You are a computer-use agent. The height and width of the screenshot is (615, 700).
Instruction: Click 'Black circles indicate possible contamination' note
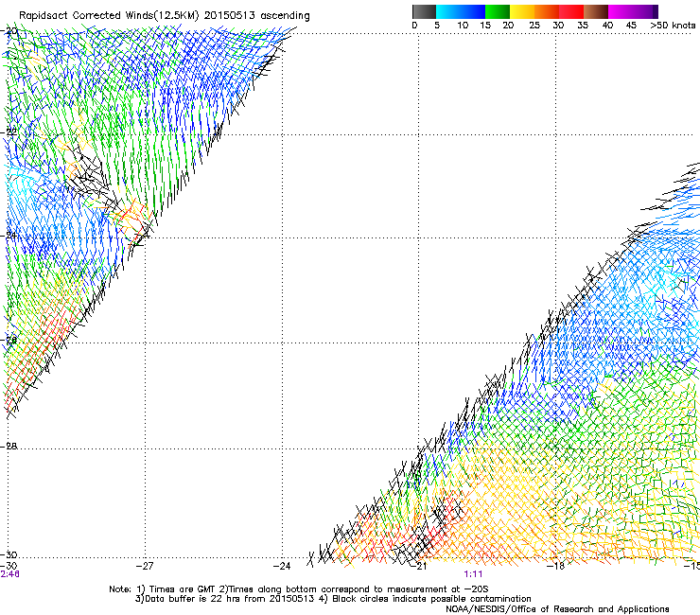(431, 599)
